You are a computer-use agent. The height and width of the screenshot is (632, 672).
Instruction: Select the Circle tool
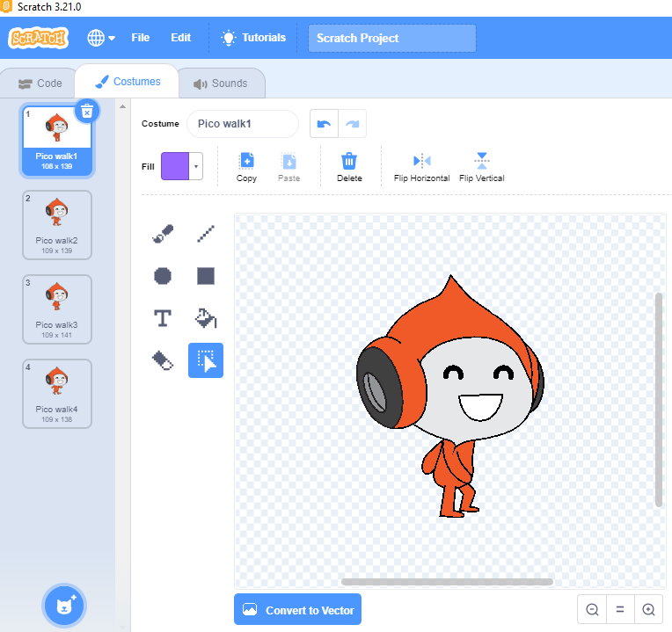click(163, 276)
